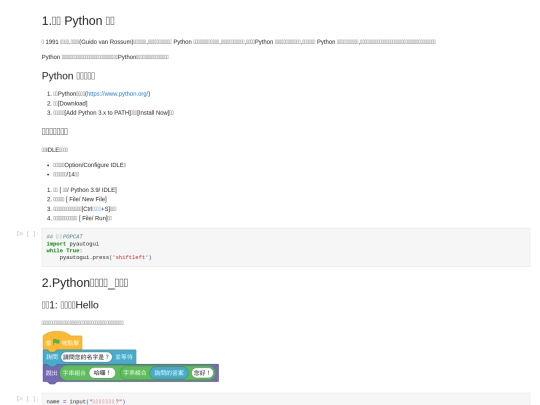The width and height of the screenshot is (540, 405).
Task: Click the In [ ] prompt of name input cell
Action: pyautogui.click(x=28, y=399)
